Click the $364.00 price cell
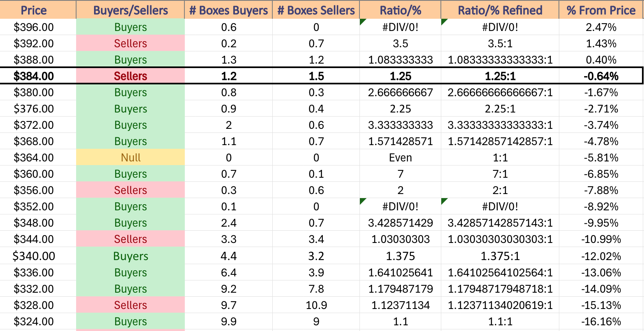The width and height of the screenshot is (644, 331). (x=38, y=158)
